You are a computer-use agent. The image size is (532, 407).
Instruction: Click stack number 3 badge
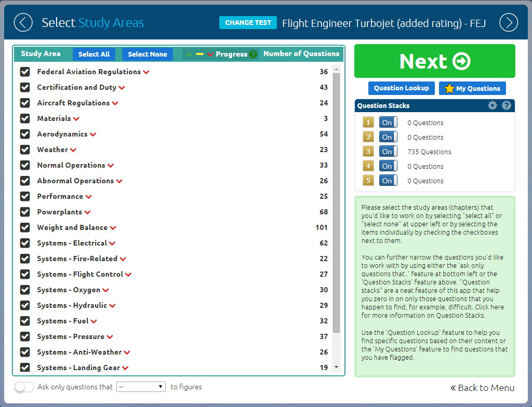point(368,152)
